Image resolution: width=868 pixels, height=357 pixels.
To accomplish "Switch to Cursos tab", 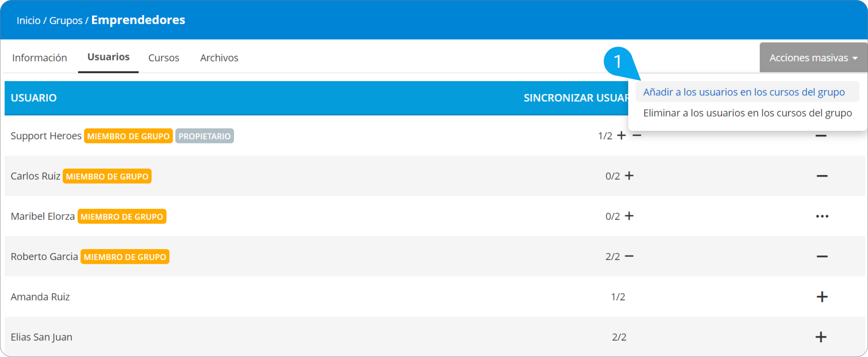I will (164, 58).
